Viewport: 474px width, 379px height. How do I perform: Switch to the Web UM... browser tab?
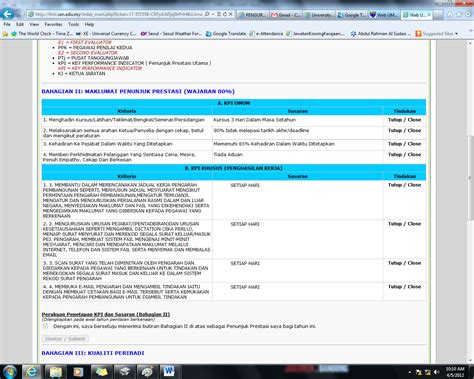point(384,15)
